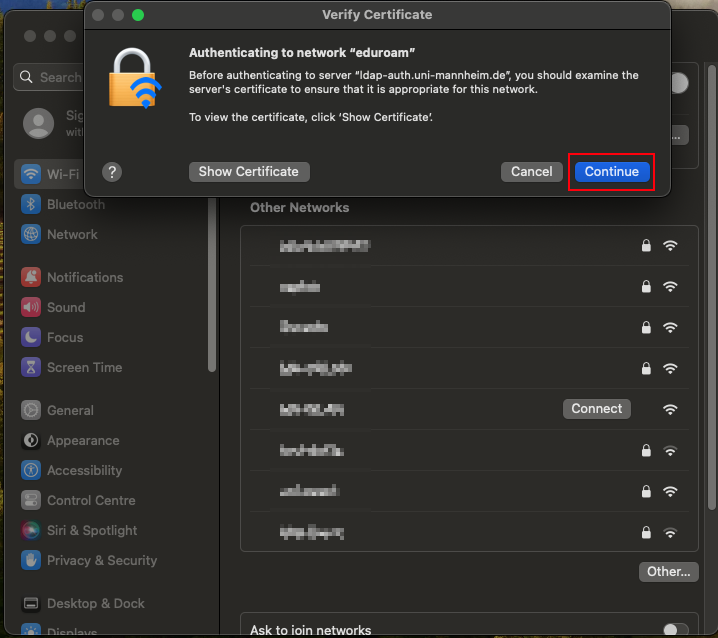Toggle Ask to join networks switch
This screenshot has width=718, height=638.
pyautogui.click(x=676, y=630)
